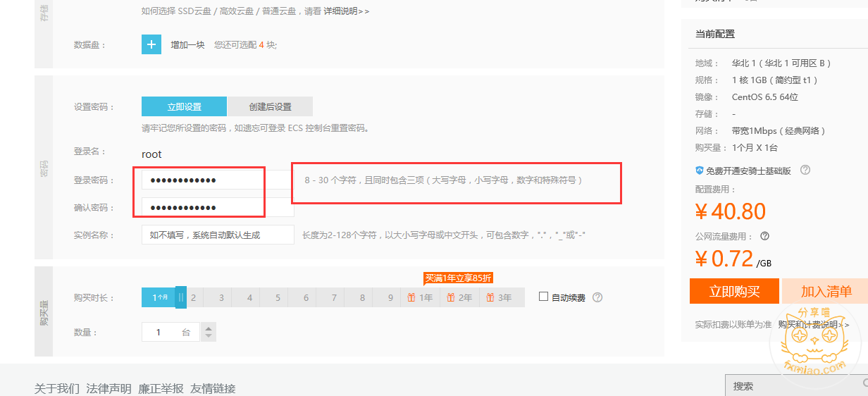Click the plus icon to add a data disk

coord(151,44)
